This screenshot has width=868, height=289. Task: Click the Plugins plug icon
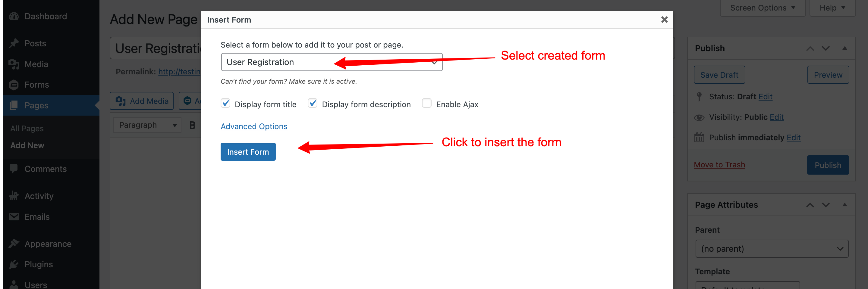14,264
